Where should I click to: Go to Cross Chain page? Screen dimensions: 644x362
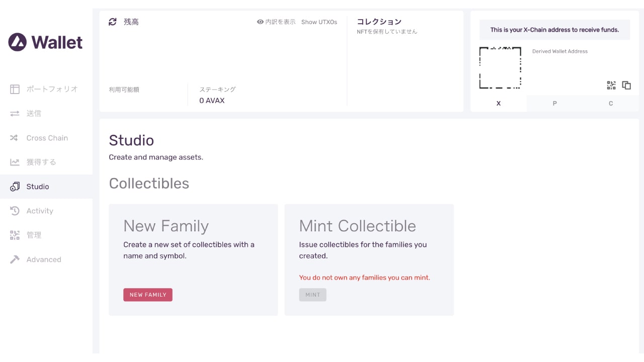coord(46,138)
